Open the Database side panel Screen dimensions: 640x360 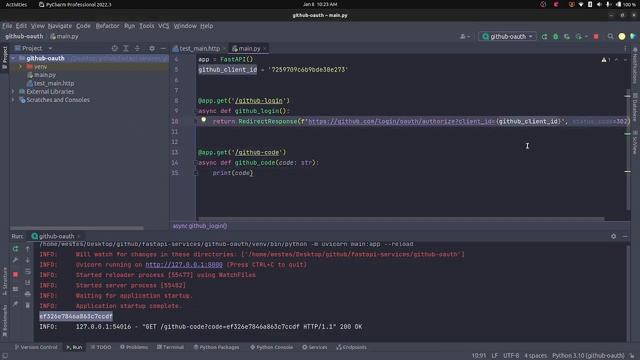[635, 106]
